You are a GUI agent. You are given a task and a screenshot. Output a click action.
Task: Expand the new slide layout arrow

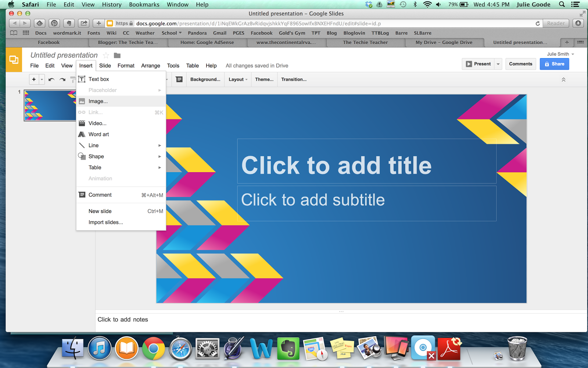point(42,79)
